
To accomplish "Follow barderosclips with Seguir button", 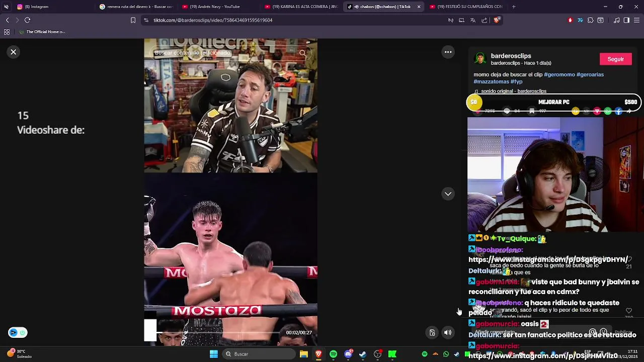I will pyautogui.click(x=615, y=59).
